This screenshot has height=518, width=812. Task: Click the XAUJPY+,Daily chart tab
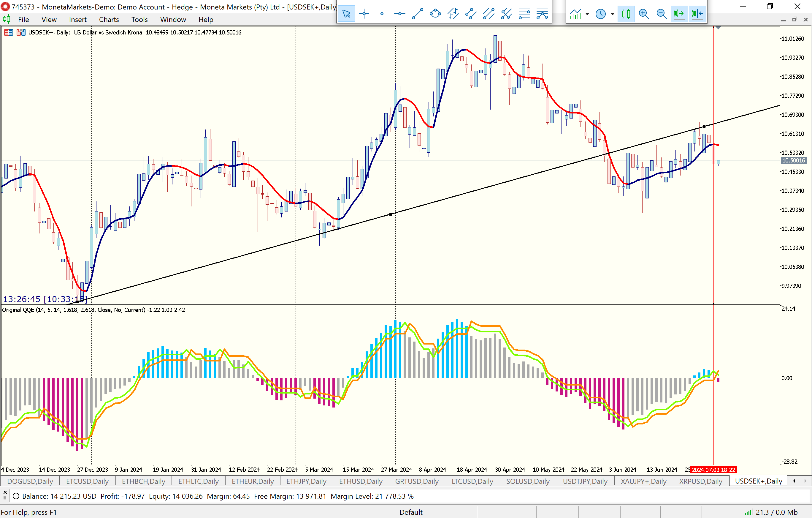click(643, 481)
